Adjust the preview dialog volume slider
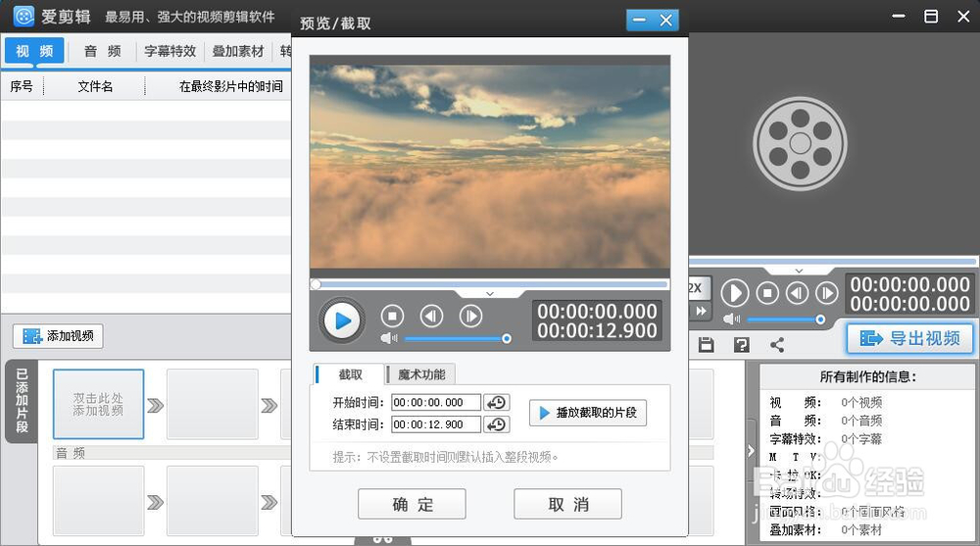This screenshot has width=980, height=546. coord(458,338)
